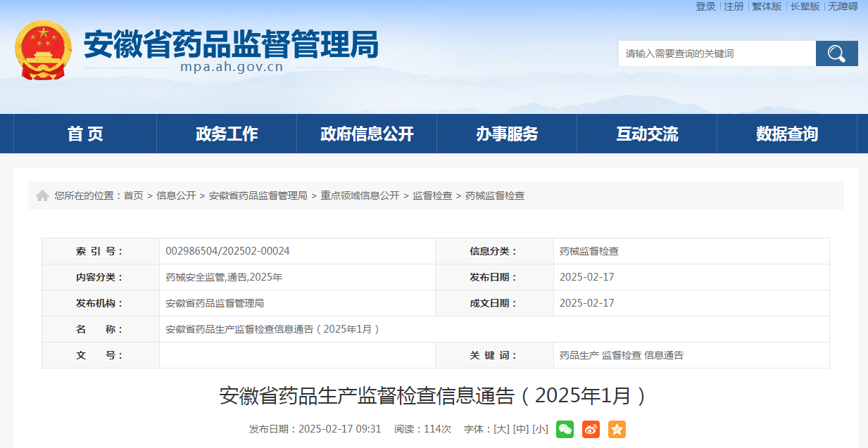Share article via WeChat icon
Viewport: 868px width, 448px height.
[565, 429]
